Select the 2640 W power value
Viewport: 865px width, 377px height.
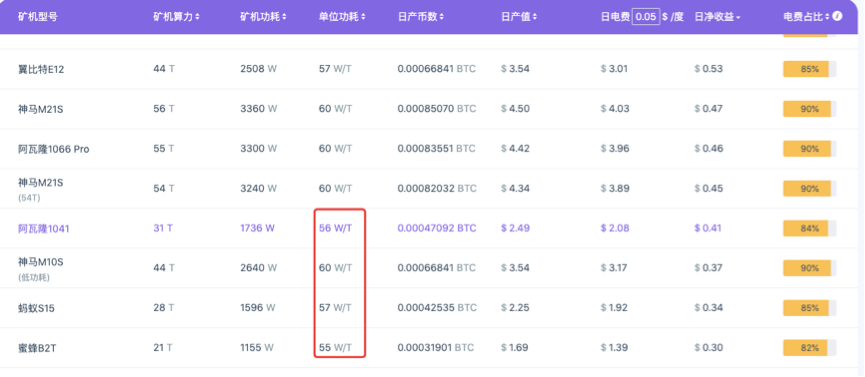(259, 268)
